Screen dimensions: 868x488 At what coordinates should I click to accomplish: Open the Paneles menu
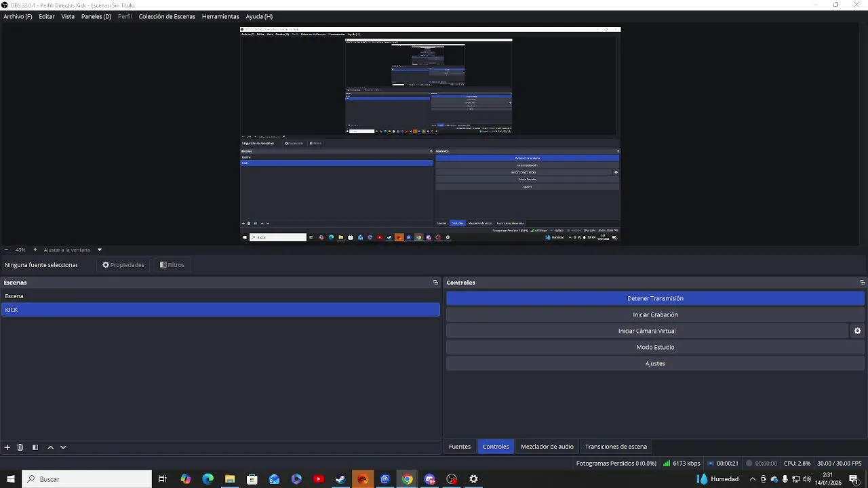pos(96,16)
